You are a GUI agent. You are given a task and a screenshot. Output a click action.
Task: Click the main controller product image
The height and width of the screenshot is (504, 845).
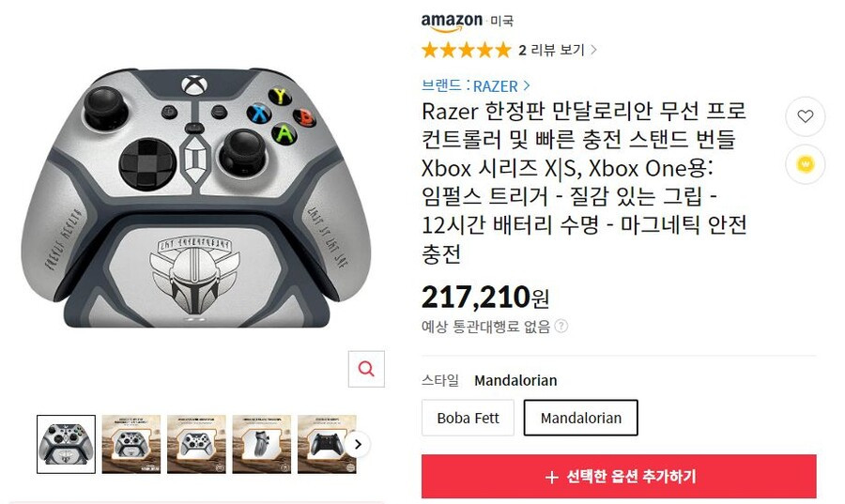pyautogui.click(x=195, y=198)
